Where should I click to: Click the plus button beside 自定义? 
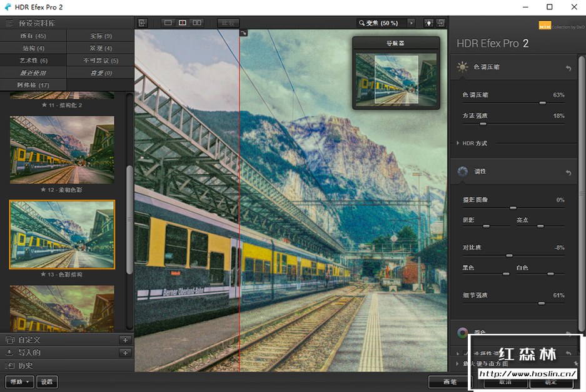pos(125,340)
